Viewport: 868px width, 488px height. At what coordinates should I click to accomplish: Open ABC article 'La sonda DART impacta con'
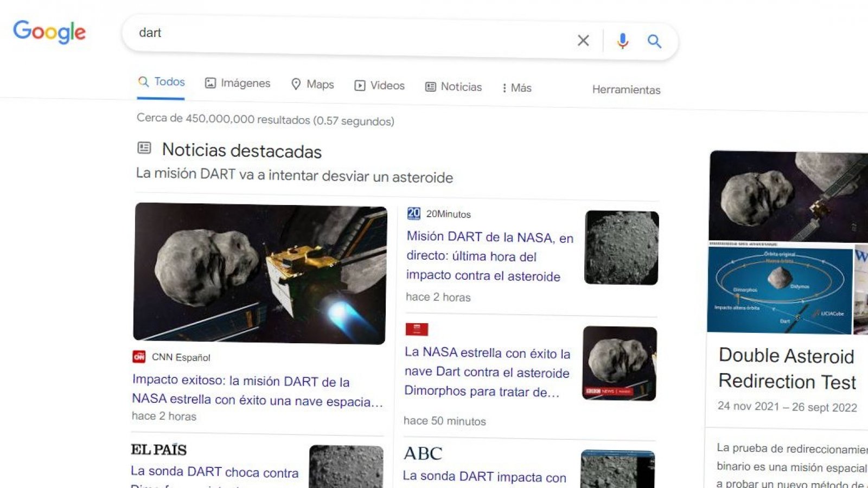pos(484,477)
